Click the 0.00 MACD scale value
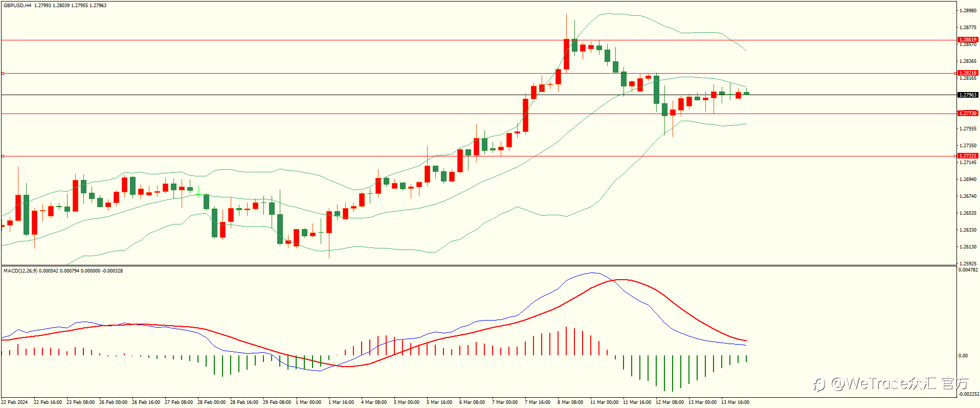980x408 pixels. [963, 356]
